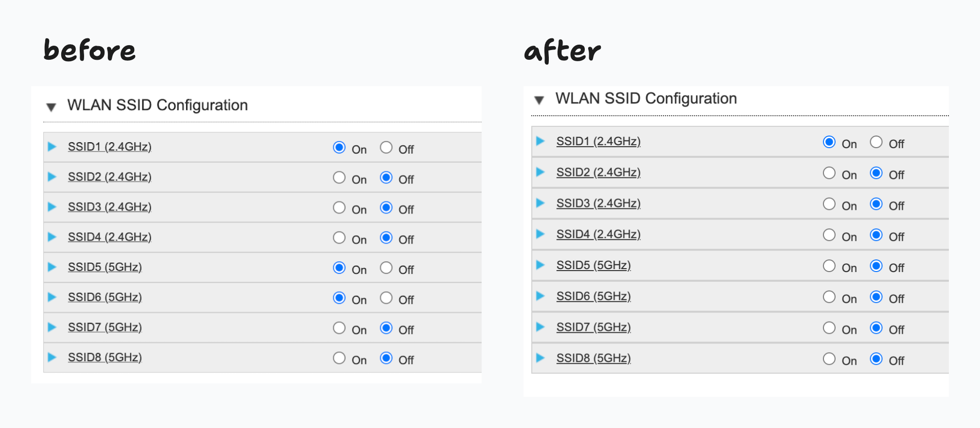Open SSID7 (5GHz) link in after panel
This screenshot has height=428, width=980.
(593, 327)
